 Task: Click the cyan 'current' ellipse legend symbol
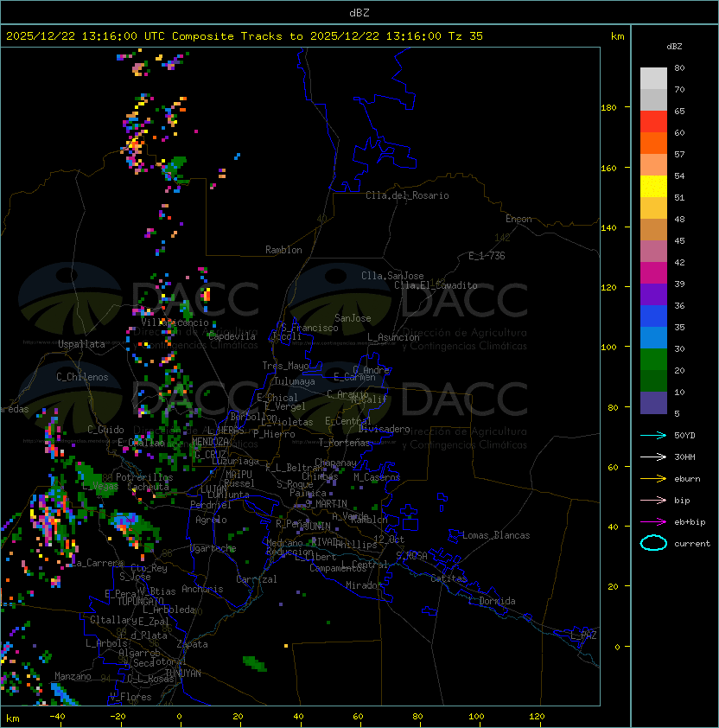[653, 543]
